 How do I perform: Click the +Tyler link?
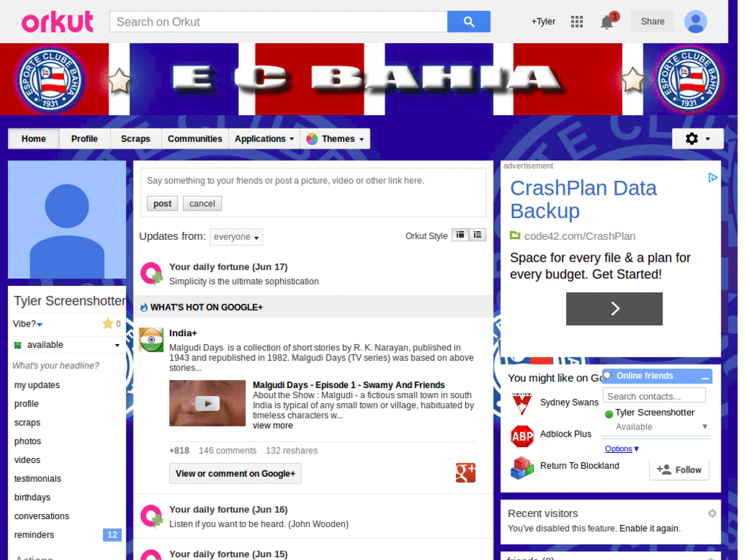(x=543, y=21)
